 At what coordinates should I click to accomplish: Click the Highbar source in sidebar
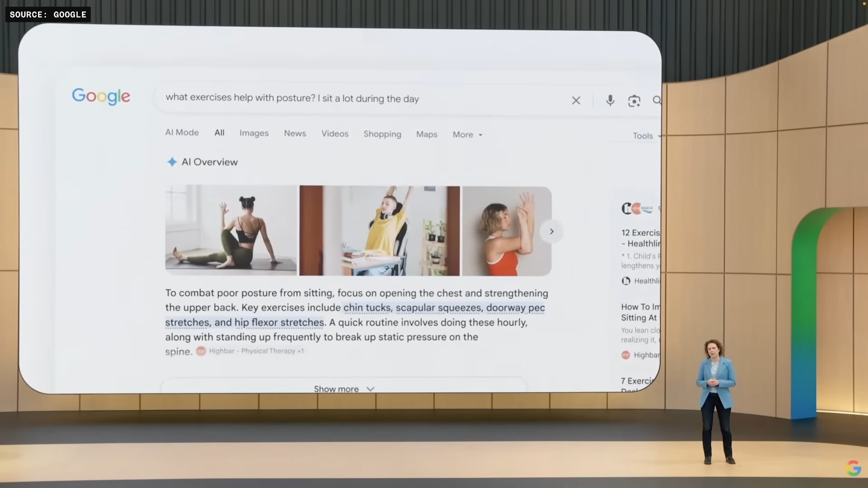[641, 355]
